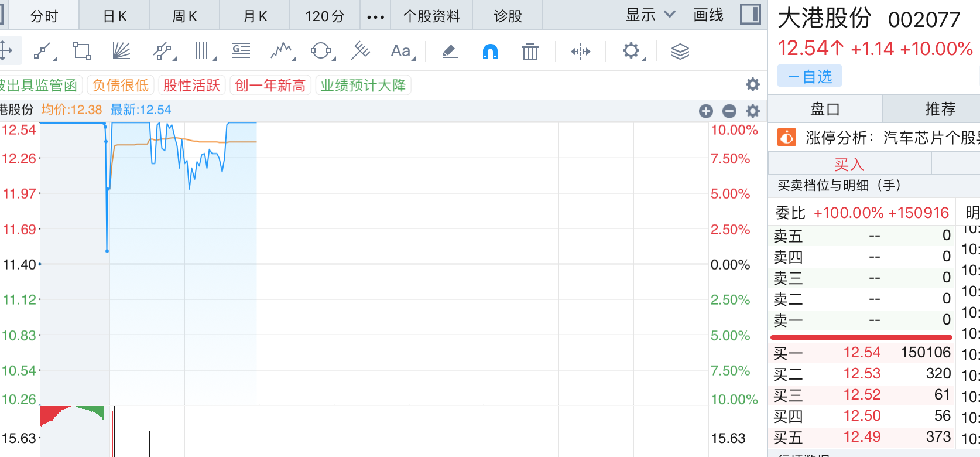Select the Gann fan lines tool

coord(121,51)
